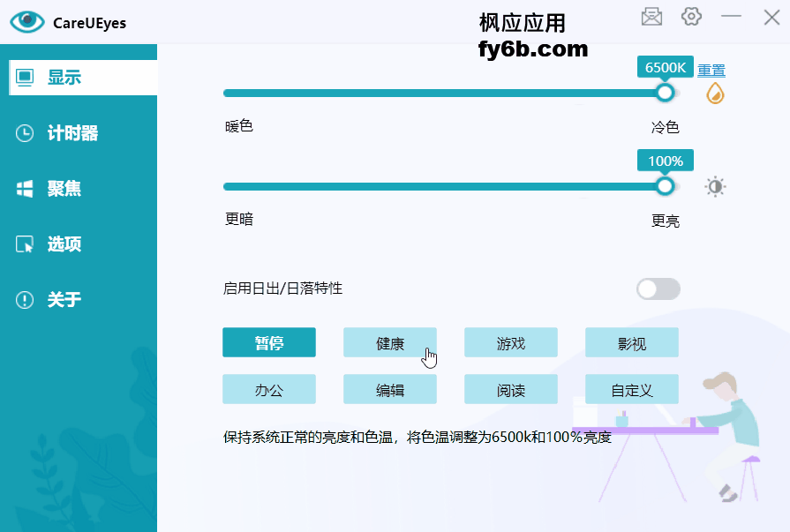790x532 pixels.
Task: Click the 启用日出/日落特性 label text
Action: point(282,288)
